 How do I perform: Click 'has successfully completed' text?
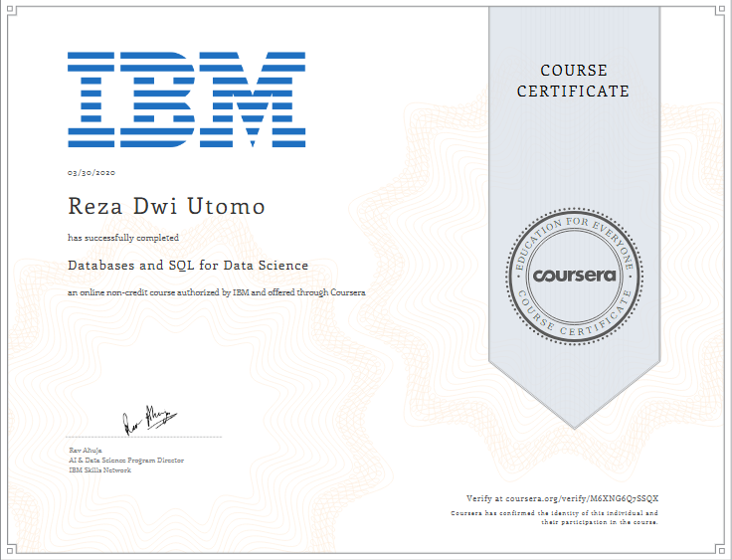point(123,238)
